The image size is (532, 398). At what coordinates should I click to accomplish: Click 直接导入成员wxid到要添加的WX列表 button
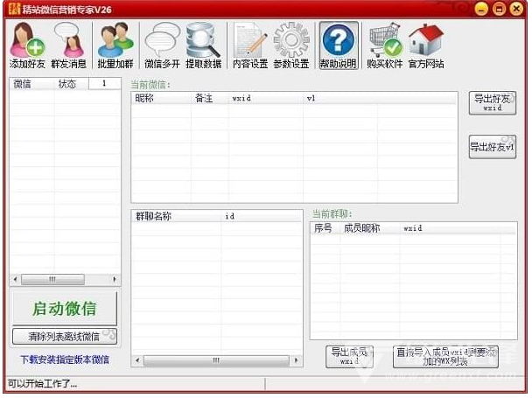[x=445, y=356]
